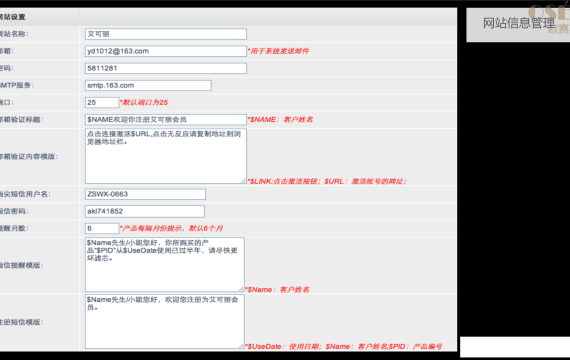The image size is (570, 360).
Task: Click the 邮箱验证标题 label
Action: point(21,120)
